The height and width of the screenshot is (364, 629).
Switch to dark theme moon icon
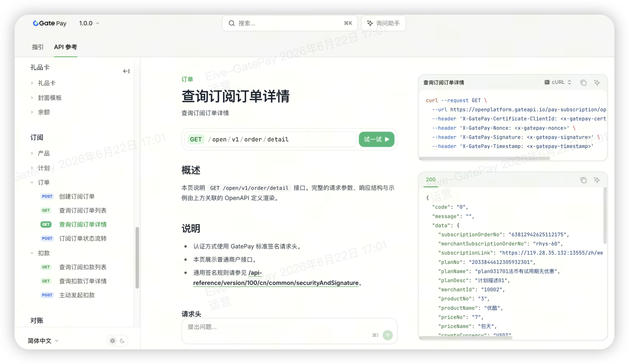[122, 341]
